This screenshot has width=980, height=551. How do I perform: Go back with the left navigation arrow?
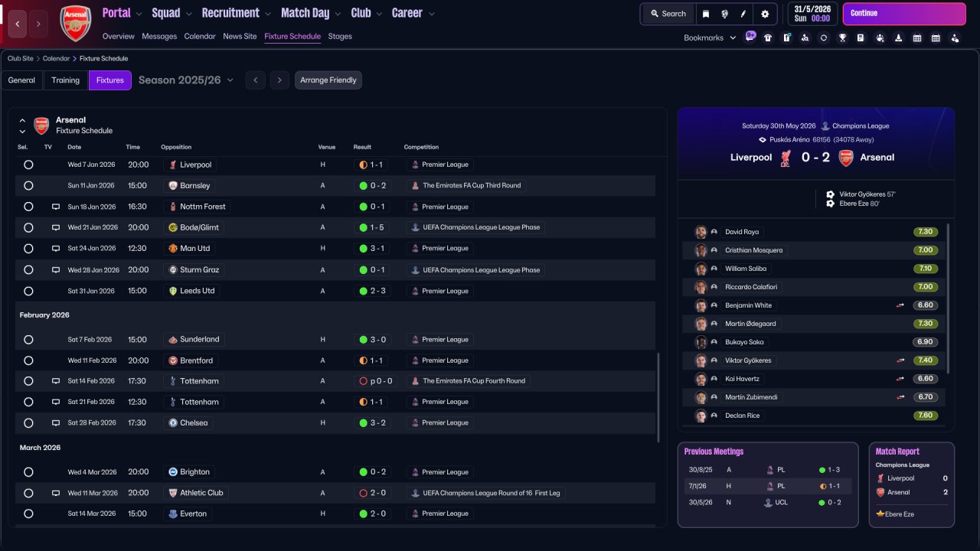tap(18, 24)
